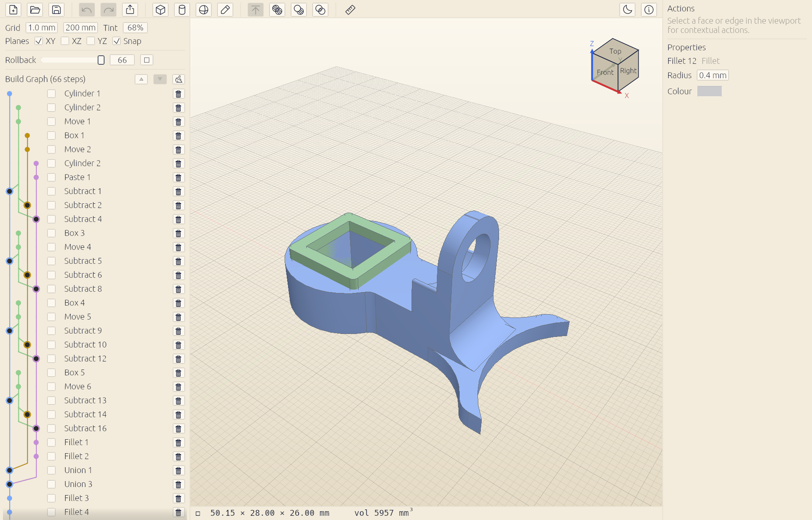This screenshot has width=812, height=520.
Task: Click the clean-up build graph icon
Action: click(x=178, y=79)
